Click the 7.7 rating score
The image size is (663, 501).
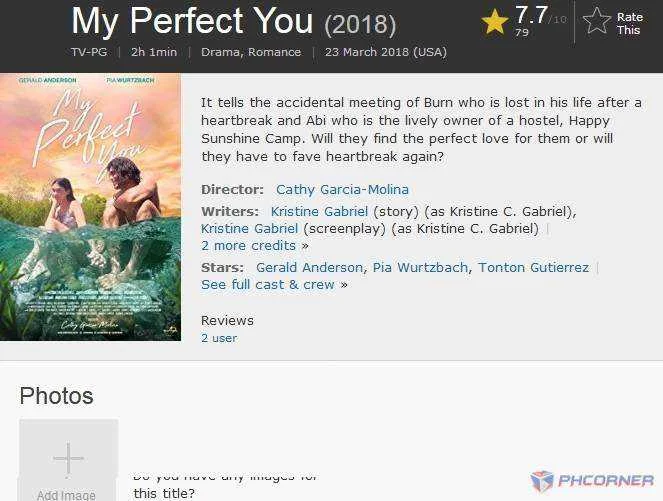click(x=531, y=15)
